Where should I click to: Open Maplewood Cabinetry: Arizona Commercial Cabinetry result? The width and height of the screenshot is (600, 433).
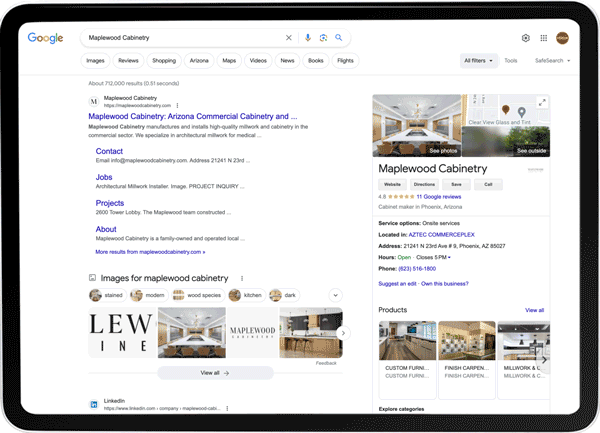coord(193,116)
